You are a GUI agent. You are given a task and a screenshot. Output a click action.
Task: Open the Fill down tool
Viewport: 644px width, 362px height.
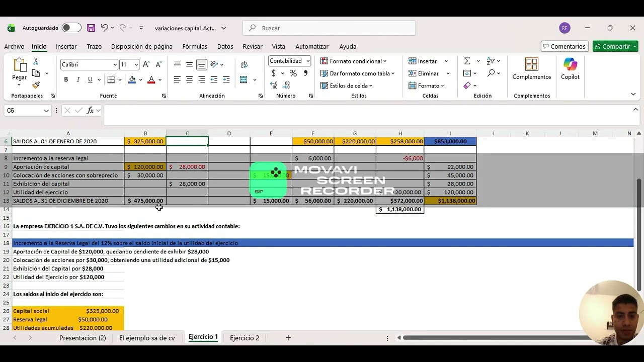coord(467,73)
